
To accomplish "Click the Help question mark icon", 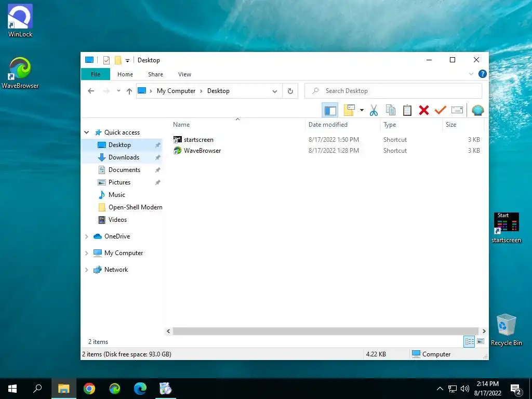I will [x=482, y=74].
